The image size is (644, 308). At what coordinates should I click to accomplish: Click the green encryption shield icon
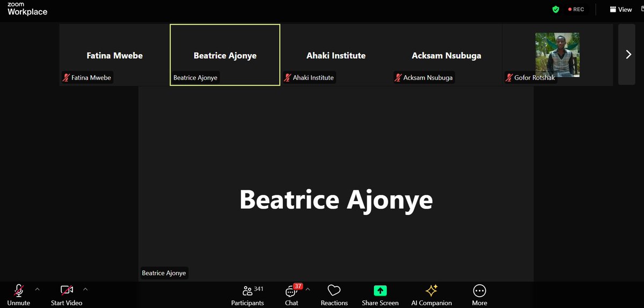tap(556, 9)
